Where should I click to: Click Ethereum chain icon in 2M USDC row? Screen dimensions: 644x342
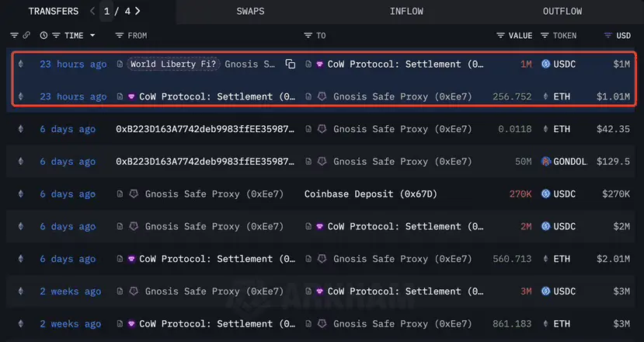point(21,226)
